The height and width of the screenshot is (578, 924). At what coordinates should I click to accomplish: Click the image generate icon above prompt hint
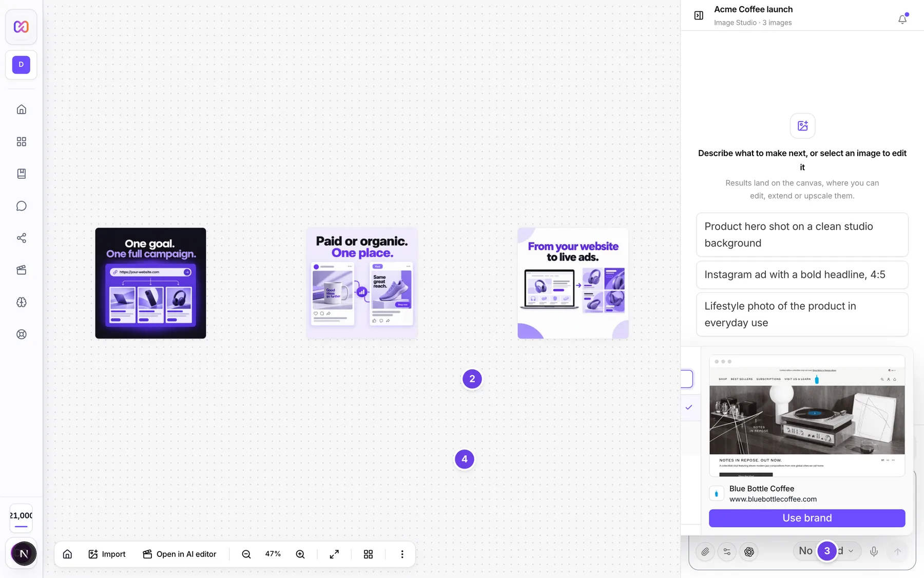click(x=802, y=126)
